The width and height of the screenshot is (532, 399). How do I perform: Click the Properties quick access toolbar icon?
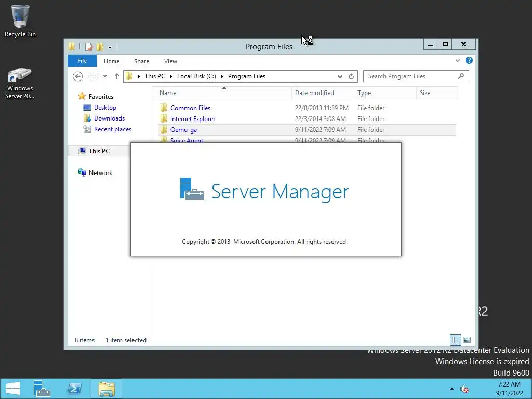(88, 46)
